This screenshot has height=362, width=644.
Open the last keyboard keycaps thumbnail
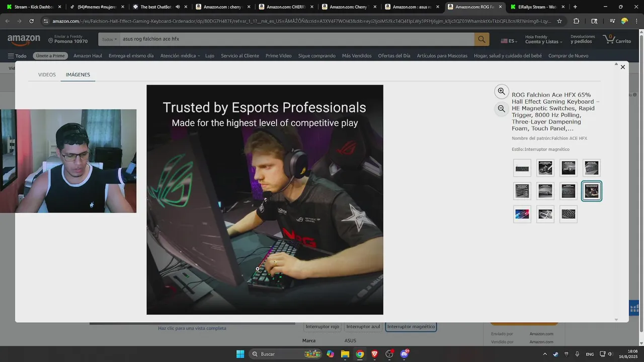tap(569, 214)
